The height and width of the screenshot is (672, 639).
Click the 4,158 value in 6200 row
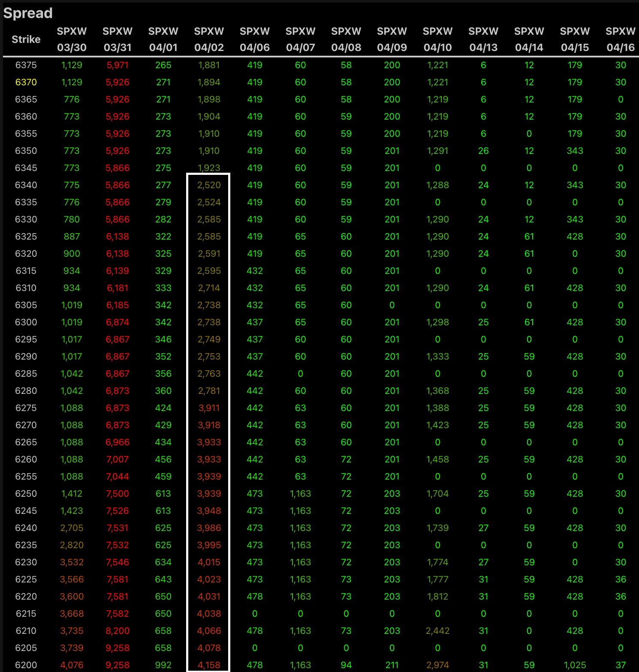[209, 665]
